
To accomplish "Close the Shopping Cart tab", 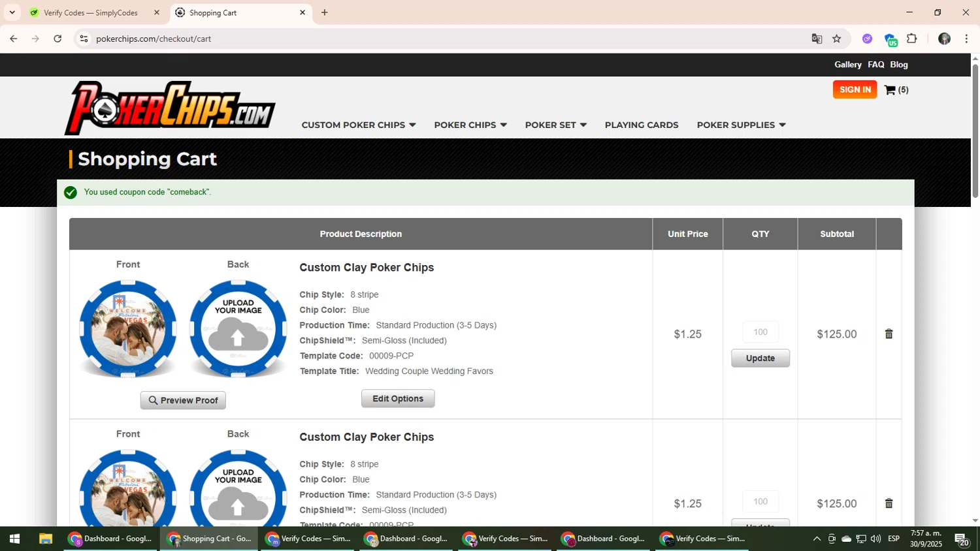I will [302, 12].
